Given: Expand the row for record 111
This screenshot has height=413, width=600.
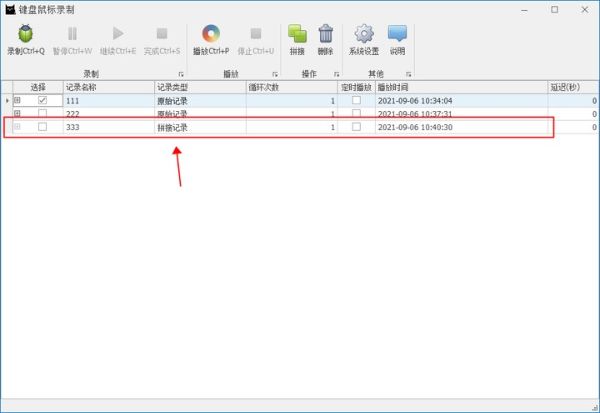Looking at the screenshot, I should (x=17, y=100).
